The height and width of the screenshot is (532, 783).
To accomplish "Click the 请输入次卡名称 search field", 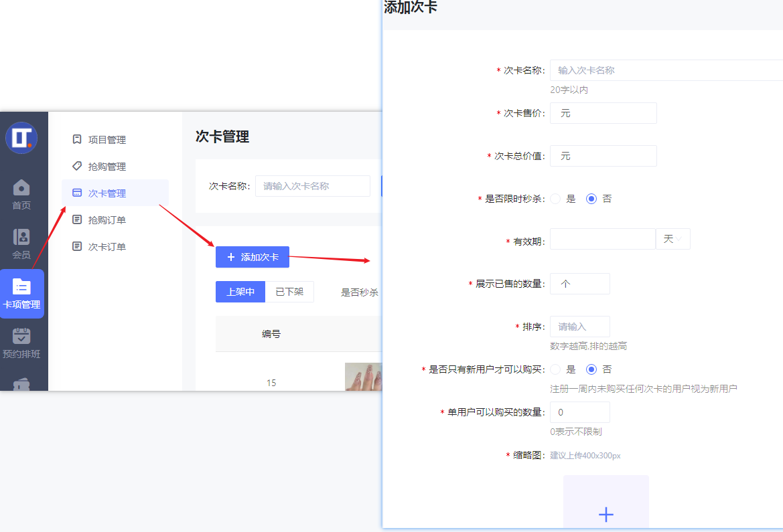I will 313,186.
